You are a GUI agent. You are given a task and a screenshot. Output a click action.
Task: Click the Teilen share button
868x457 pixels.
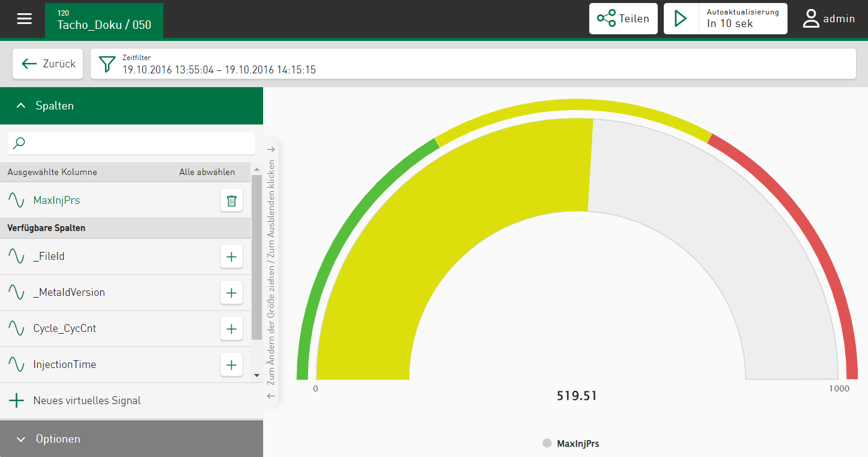coord(623,19)
